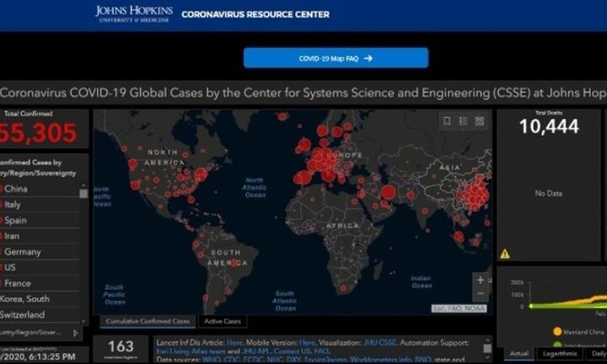Open the JHU CSSE visualization link
This screenshot has height=364, width=607.
pos(379,343)
